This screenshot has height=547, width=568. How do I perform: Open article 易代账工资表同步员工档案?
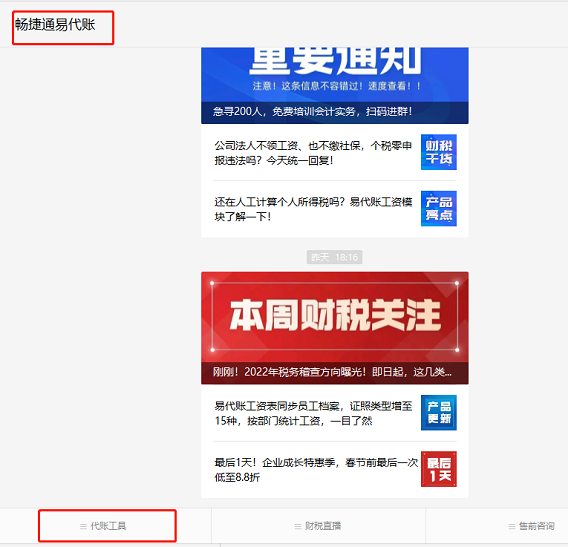pyautogui.click(x=313, y=413)
